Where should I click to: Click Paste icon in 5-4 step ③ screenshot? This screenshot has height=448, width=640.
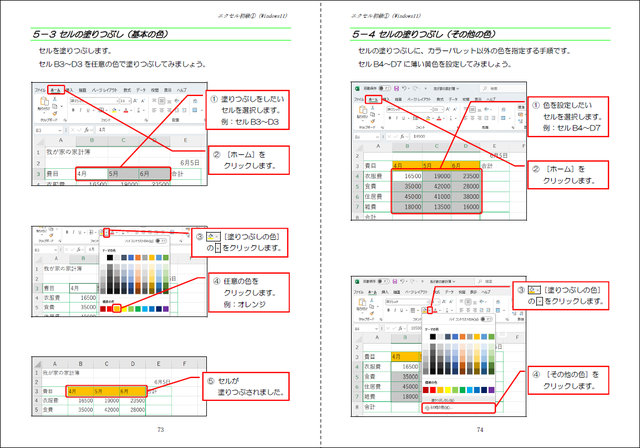362,302
